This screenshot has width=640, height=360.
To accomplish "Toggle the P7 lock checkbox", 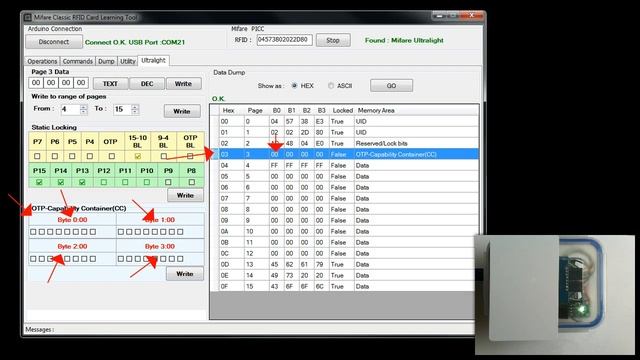I will coord(37,156).
